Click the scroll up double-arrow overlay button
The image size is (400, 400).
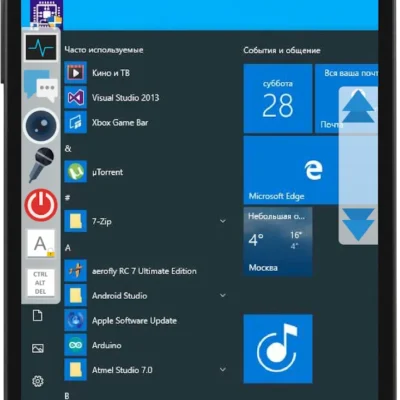click(x=358, y=107)
